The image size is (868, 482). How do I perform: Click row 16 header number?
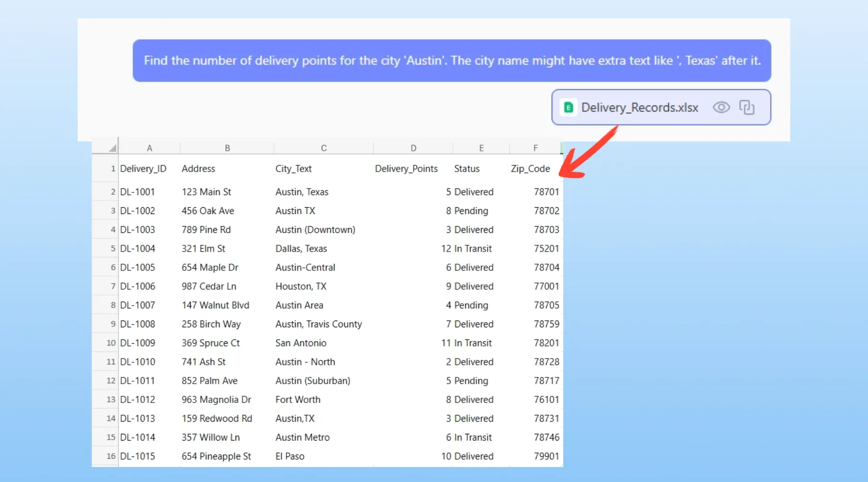pos(111,456)
